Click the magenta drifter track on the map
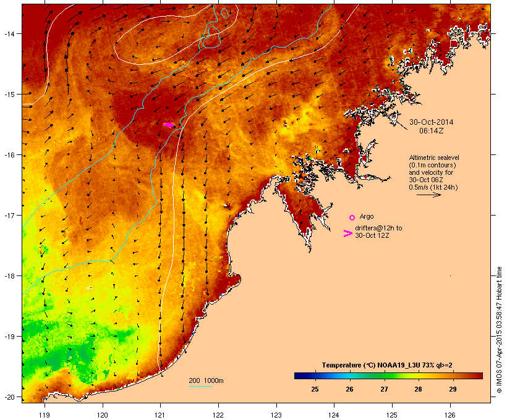The image size is (507, 420). 169,125
